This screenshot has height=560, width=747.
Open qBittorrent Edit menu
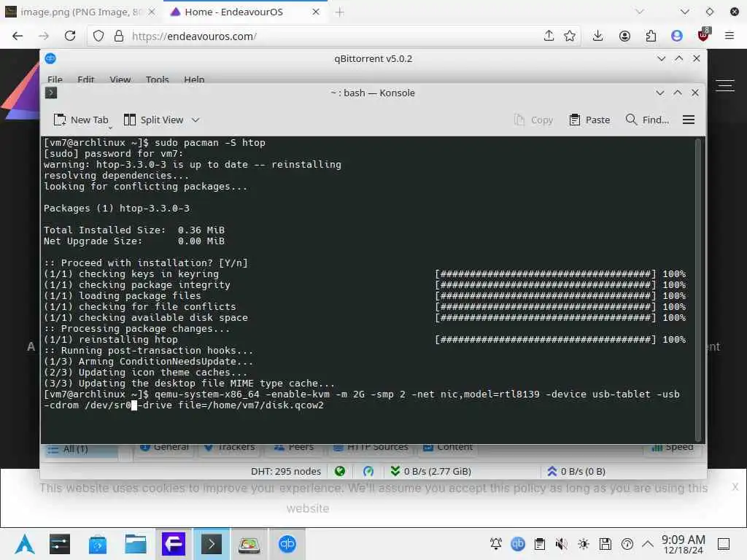[x=86, y=79]
